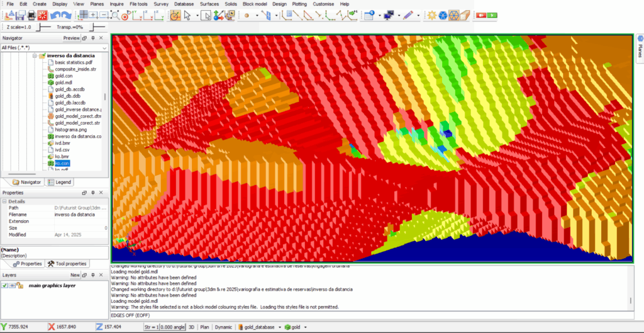The height and width of the screenshot is (333, 644).
Task: Click the blue pencil edit icon
Action: (x=408, y=16)
